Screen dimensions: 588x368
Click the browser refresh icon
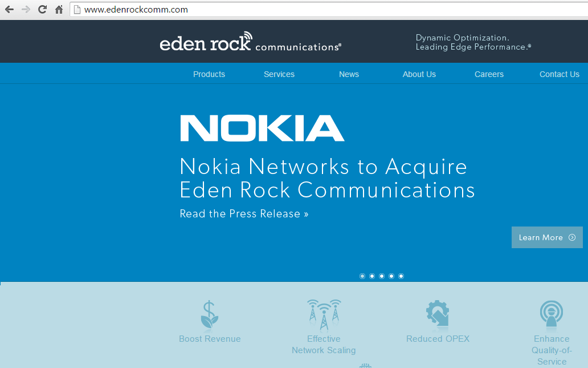(x=41, y=9)
